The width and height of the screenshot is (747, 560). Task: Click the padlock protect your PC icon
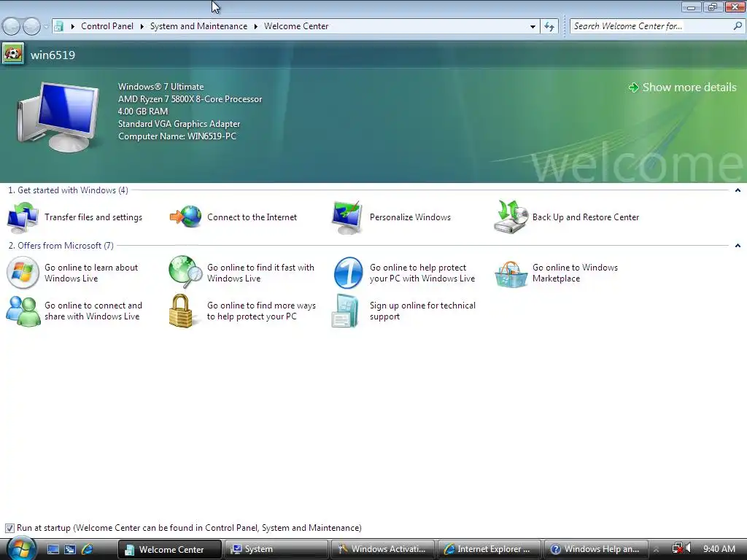click(x=181, y=311)
